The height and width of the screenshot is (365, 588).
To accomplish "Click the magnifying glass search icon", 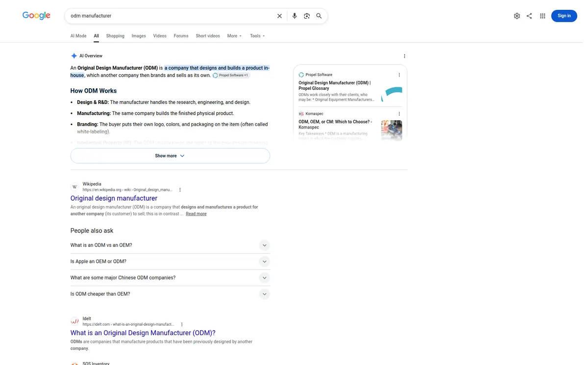I will pos(319,16).
